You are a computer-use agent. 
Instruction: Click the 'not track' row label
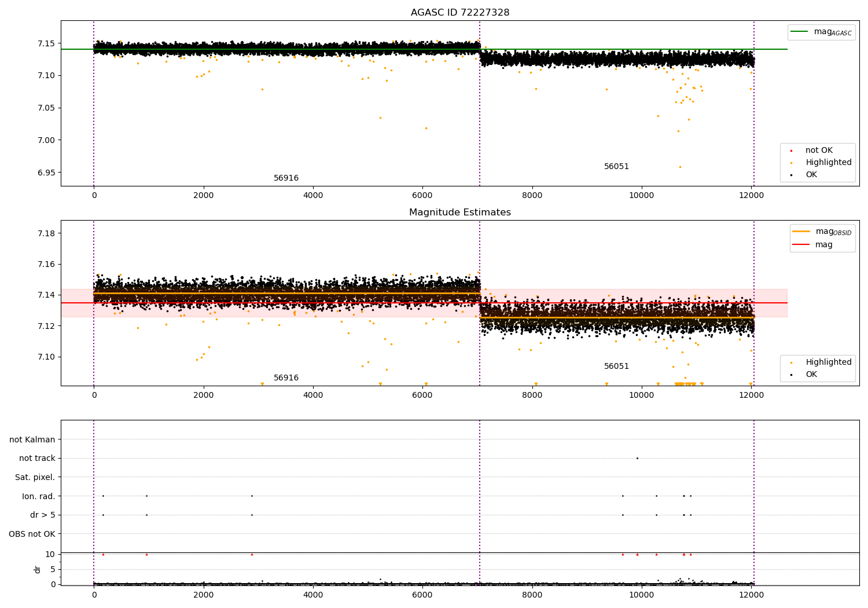click(x=37, y=459)
